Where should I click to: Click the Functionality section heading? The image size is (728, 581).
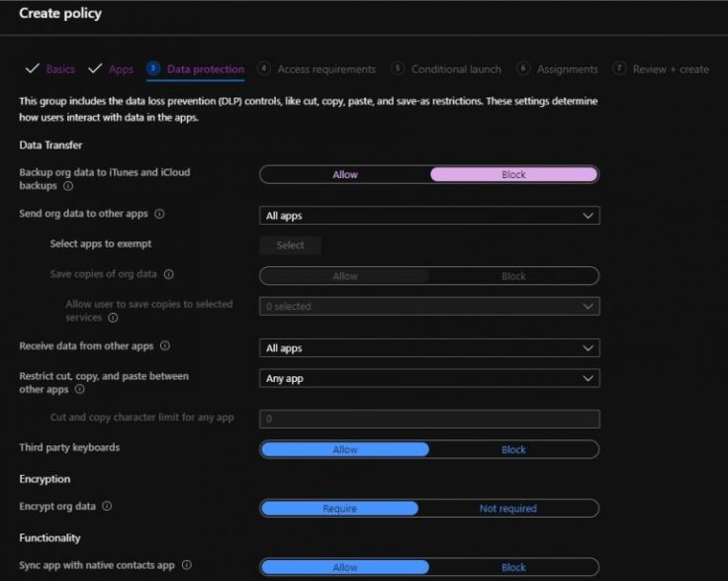pos(49,537)
